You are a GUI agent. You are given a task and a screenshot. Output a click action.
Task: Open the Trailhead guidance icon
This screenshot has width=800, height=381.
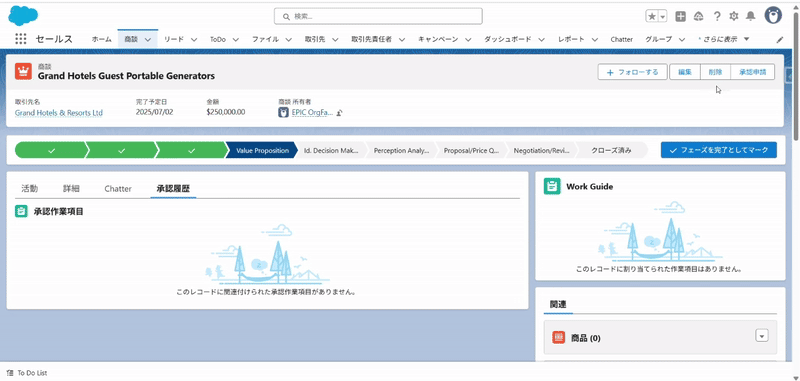pos(698,16)
